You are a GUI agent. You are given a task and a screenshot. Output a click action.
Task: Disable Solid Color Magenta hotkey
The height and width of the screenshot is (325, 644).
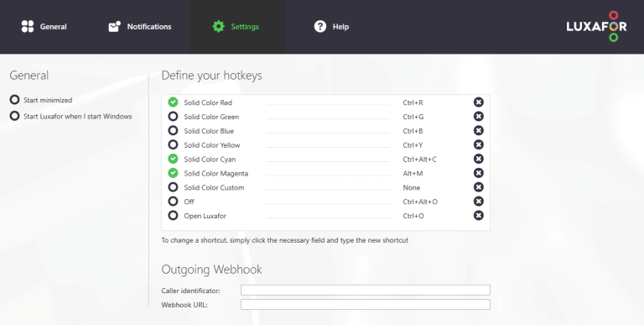[x=173, y=173]
